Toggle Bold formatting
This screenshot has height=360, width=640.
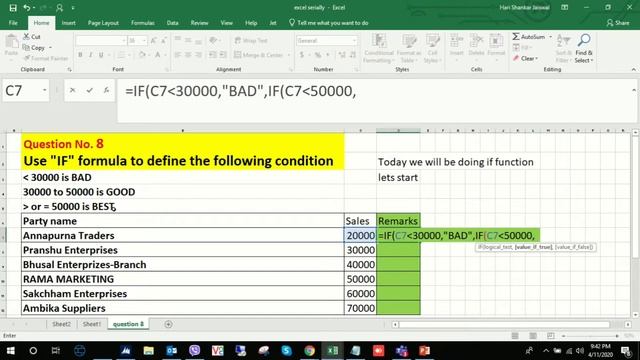coord(80,55)
